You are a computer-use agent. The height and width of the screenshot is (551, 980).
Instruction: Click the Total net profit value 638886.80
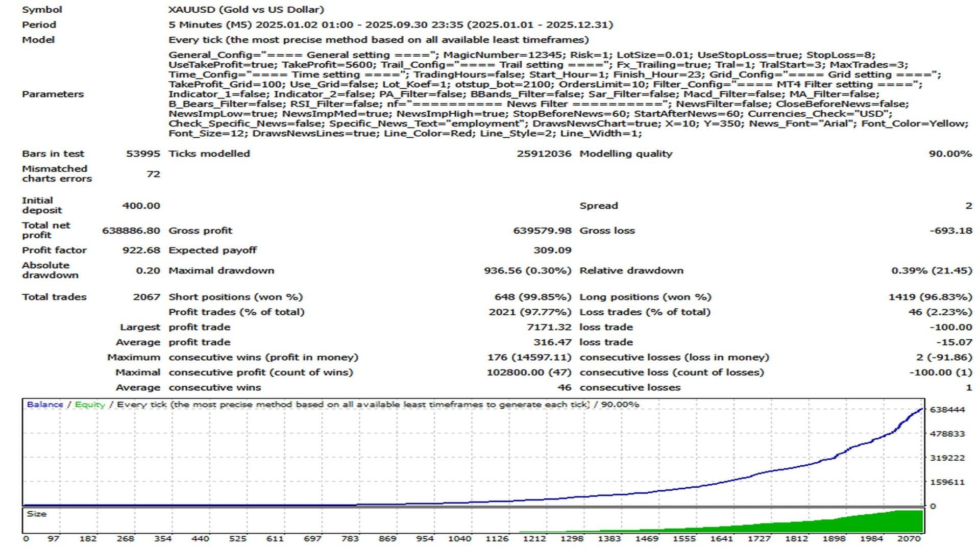click(x=130, y=230)
